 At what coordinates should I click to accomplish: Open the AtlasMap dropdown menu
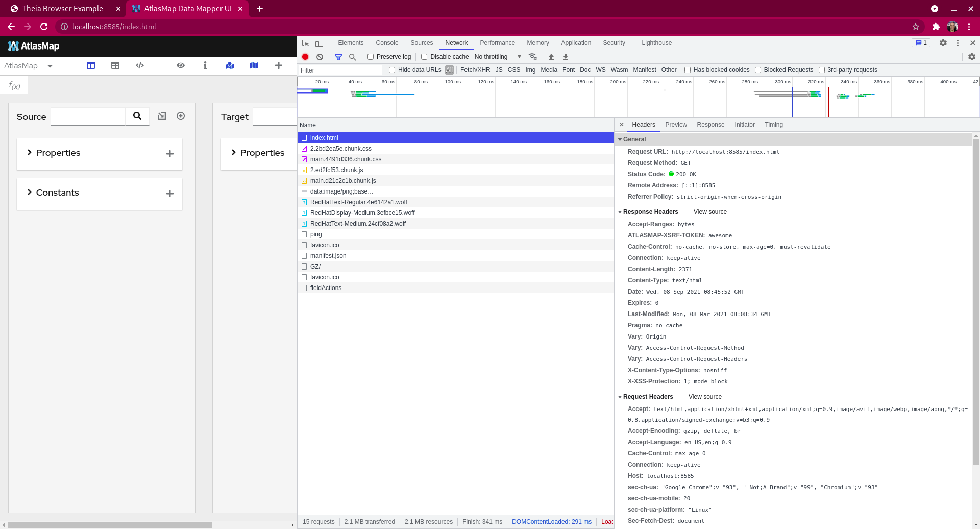(50, 66)
